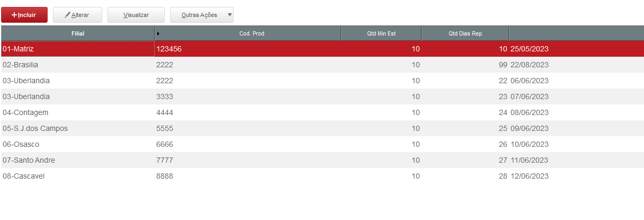This screenshot has height=220, width=644.
Task: Click the date 22/08/2023
Action: (x=530, y=65)
